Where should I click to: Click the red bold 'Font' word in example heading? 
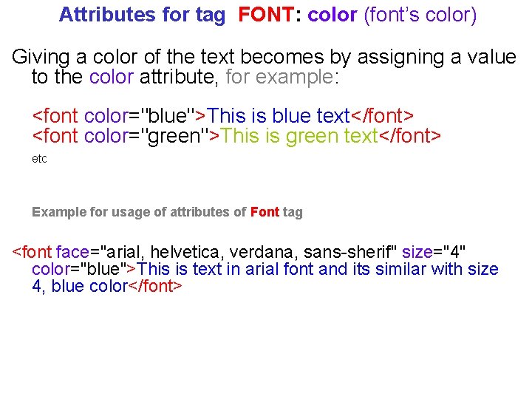click(x=265, y=212)
